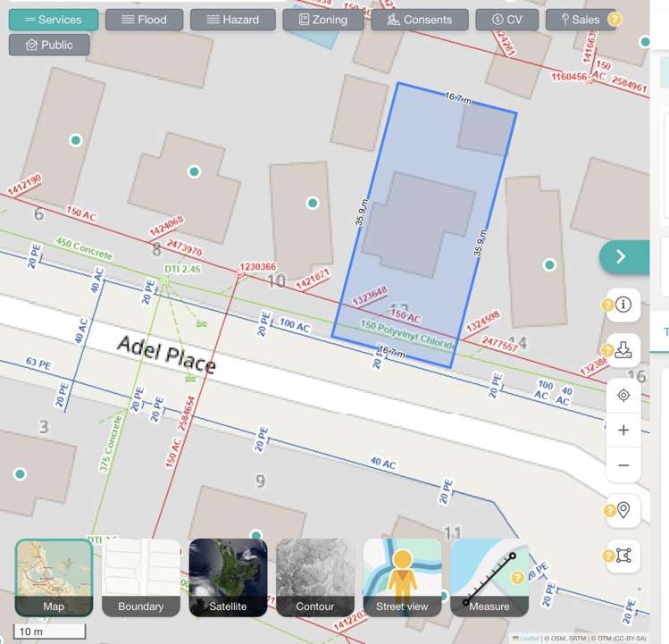Click the CV button
This screenshot has height=644, width=669.
coord(506,20)
